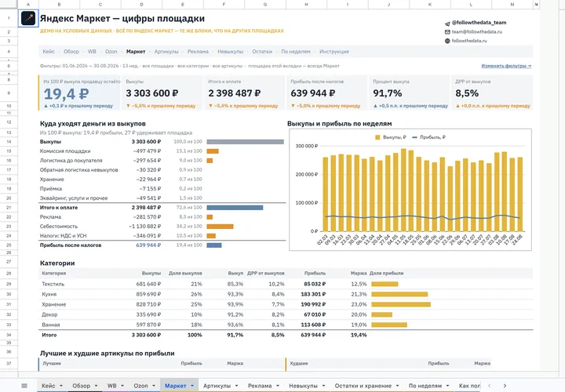Select column B header
The width and height of the screenshot is (565, 392).
click(x=59, y=5)
